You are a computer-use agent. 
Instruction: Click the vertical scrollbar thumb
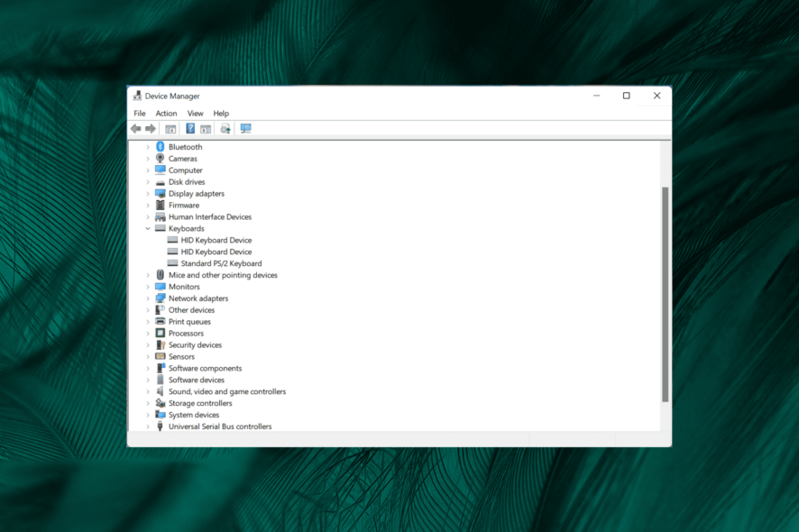click(665, 295)
